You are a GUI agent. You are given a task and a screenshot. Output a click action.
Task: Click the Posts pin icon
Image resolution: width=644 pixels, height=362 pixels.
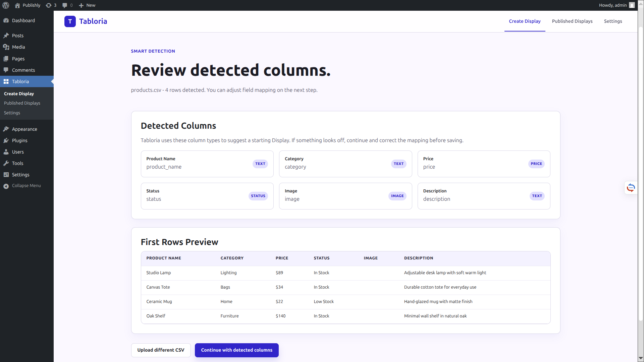click(x=6, y=36)
